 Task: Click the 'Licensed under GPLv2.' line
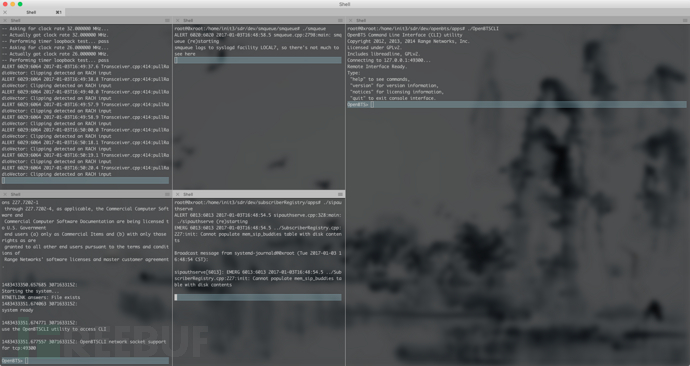pyautogui.click(x=374, y=48)
